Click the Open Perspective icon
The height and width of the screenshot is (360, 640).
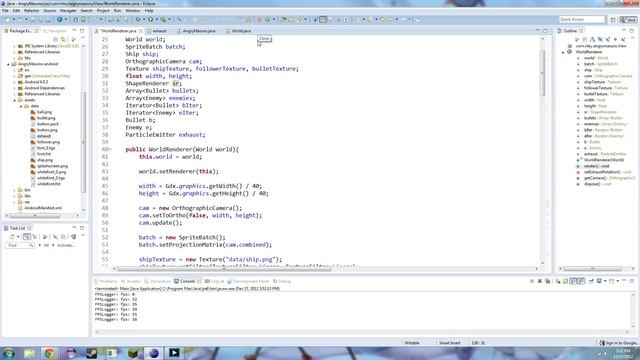(x=613, y=20)
